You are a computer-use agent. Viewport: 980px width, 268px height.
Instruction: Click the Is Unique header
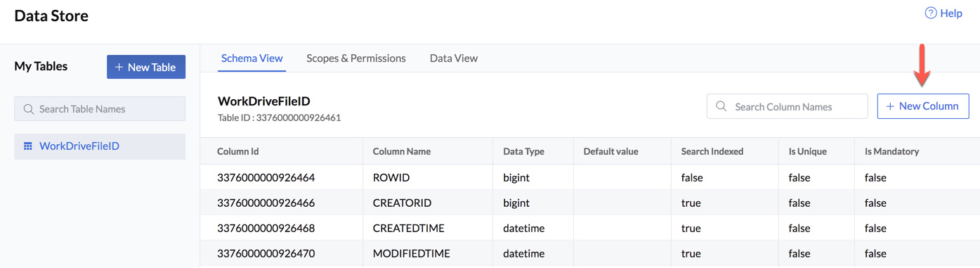[x=808, y=151]
